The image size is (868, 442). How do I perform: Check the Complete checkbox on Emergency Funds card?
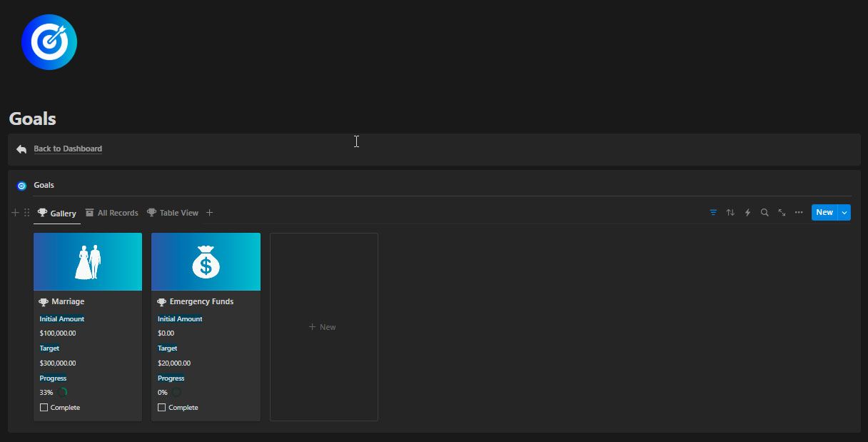(161, 408)
